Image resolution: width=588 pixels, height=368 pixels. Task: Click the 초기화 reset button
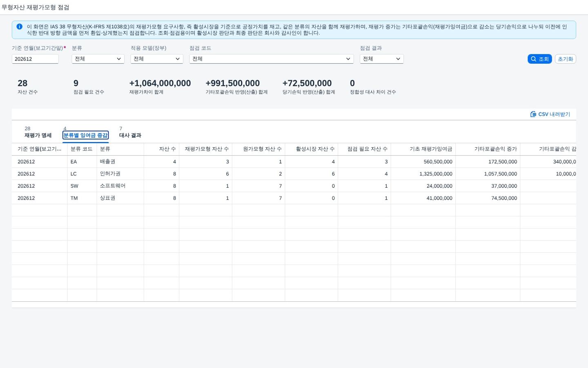click(566, 59)
